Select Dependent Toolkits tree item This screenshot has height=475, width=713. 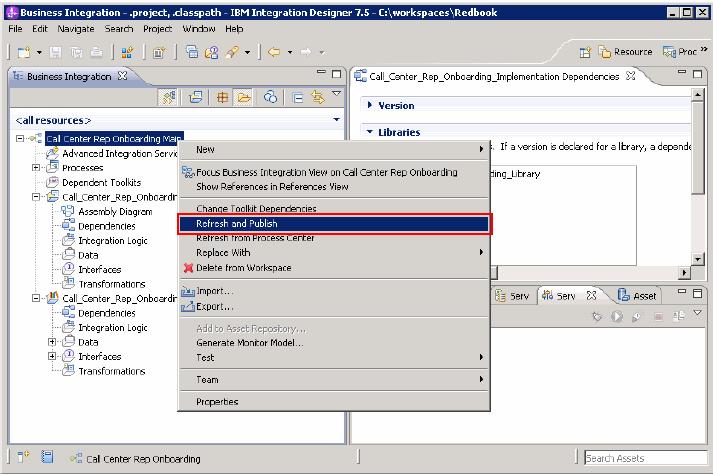click(x=101, y=182)
